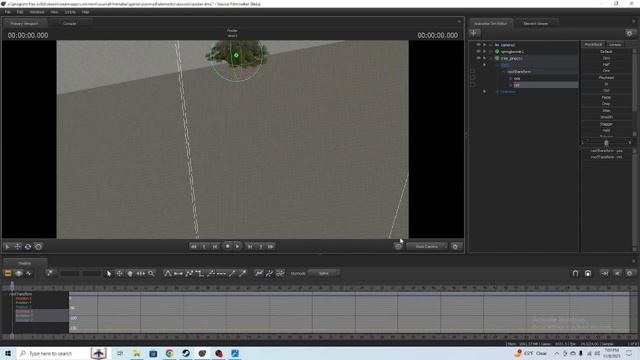Image resolution: width=640 pixels, height=360 pixels.
Task: Expand the second animation set arrow
Action: [484, 51]
